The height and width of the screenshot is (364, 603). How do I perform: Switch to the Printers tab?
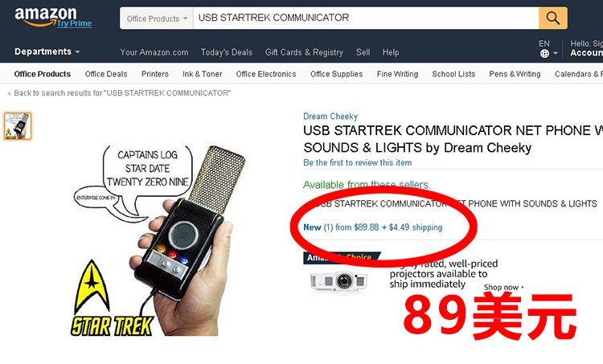[155, 74]
